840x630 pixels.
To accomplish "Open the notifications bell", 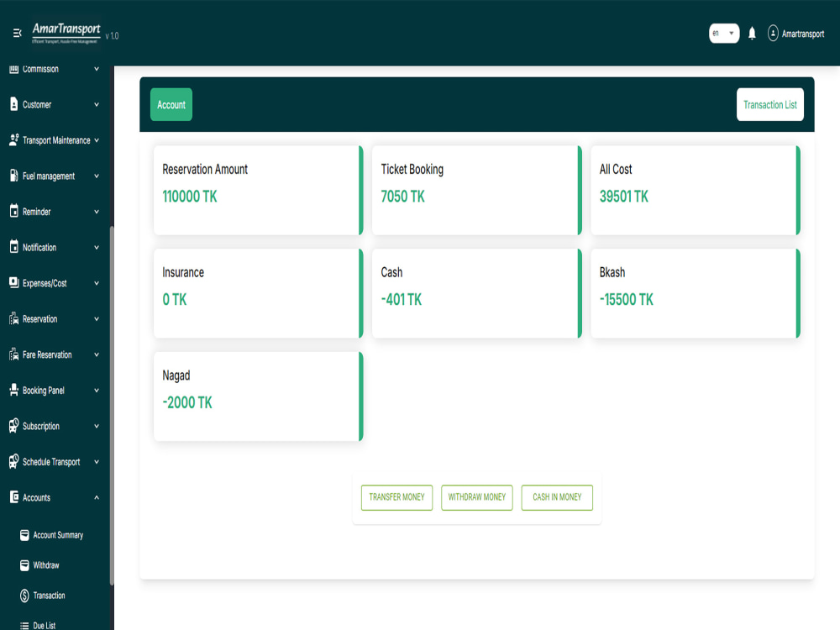I will point(752,34).
